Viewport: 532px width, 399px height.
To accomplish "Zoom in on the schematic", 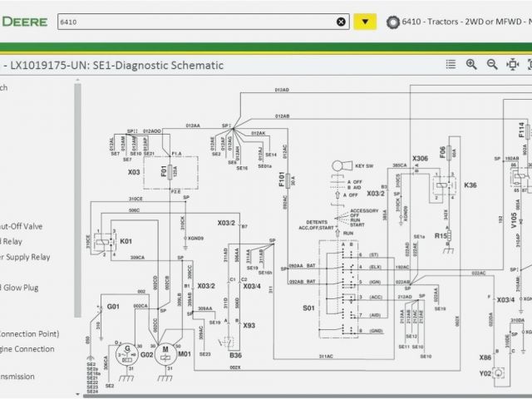I will pyautogui.click(x=471, y=64).
